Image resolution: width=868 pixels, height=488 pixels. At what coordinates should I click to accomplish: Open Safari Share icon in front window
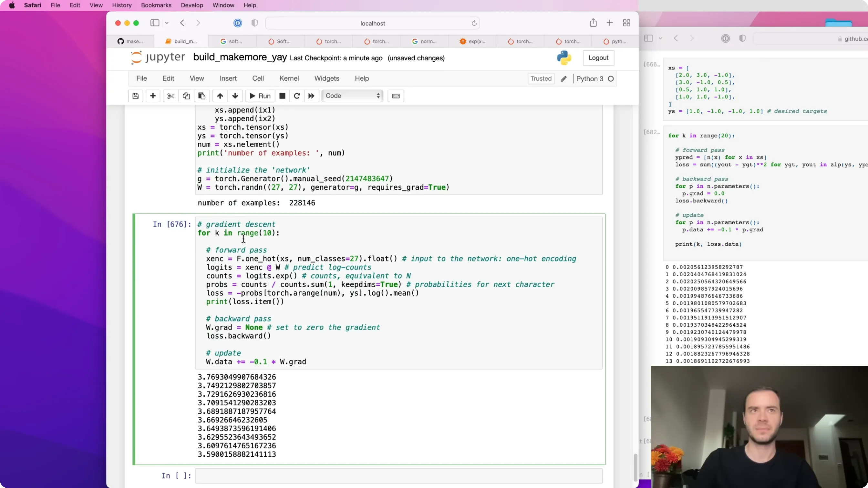pyautogui.click(x=593, y=23)
